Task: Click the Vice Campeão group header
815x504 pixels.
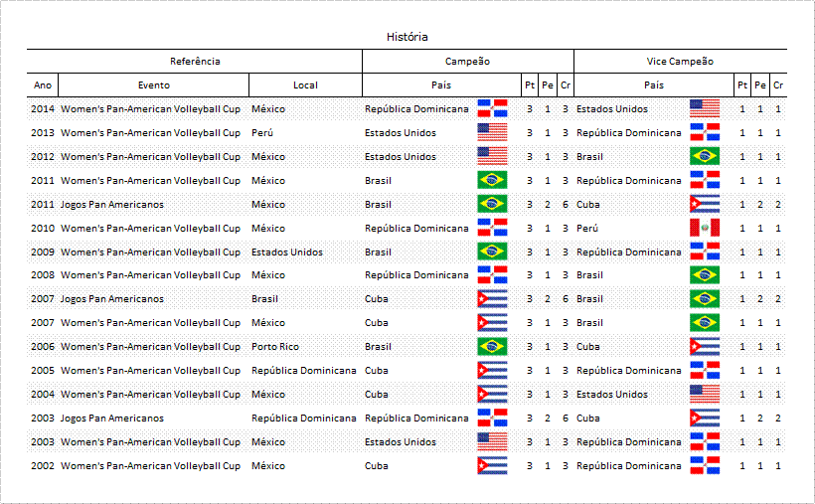Action: [680, 62]
